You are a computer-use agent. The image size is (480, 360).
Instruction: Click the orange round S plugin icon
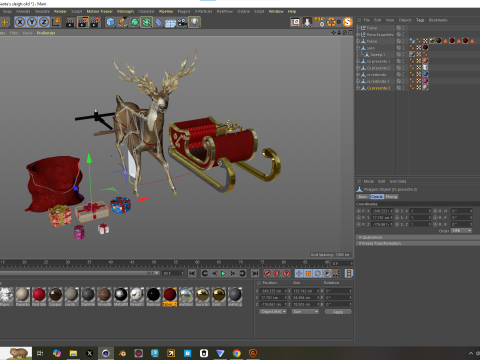[347, 22]
